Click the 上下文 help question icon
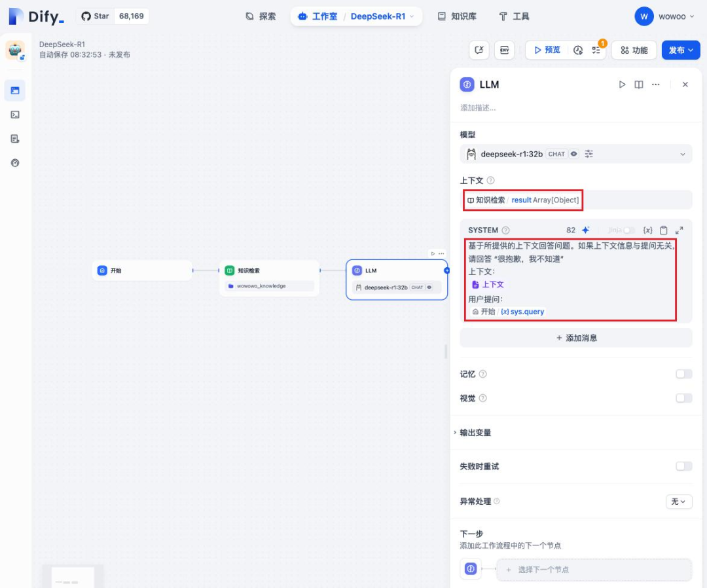Image resolution: width=707 pixels, height=588 pixels. 490,180
